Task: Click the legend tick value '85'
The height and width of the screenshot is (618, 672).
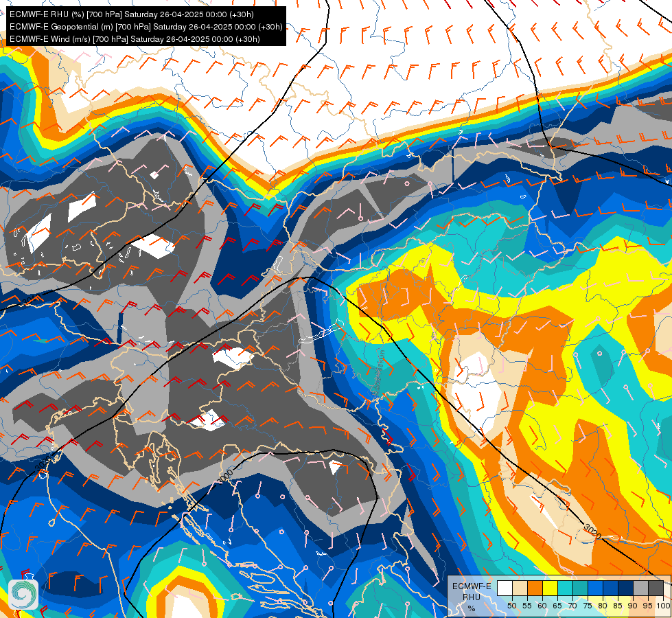Action: point(618,606)
